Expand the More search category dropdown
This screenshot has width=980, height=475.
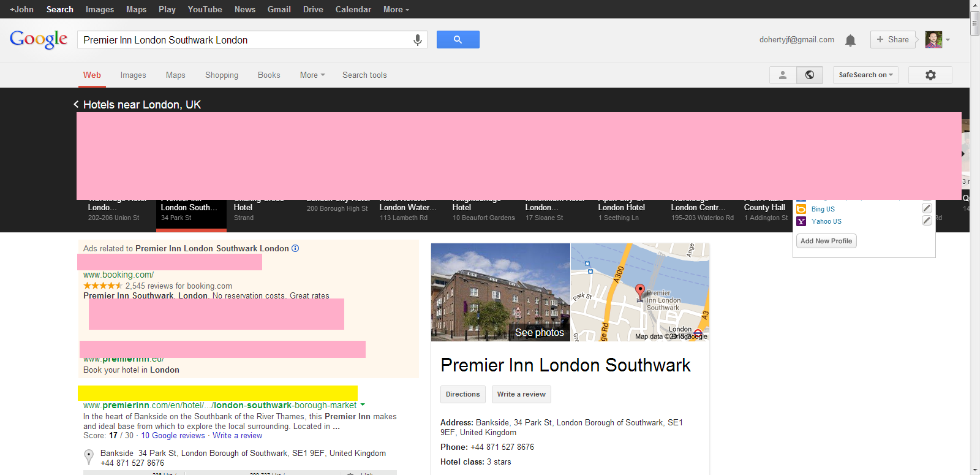coord(312,75)
